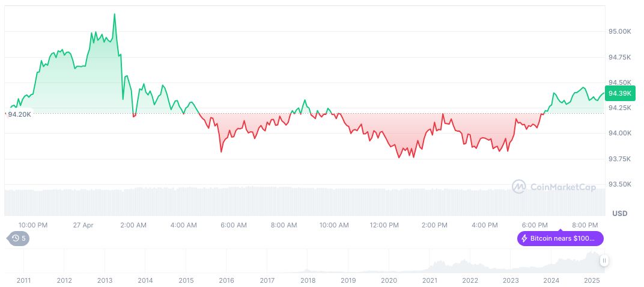Image resolution: width=644 pixels, height=287 pixels.
Task: Click the USD currency label
Action: tap(619, 214)
